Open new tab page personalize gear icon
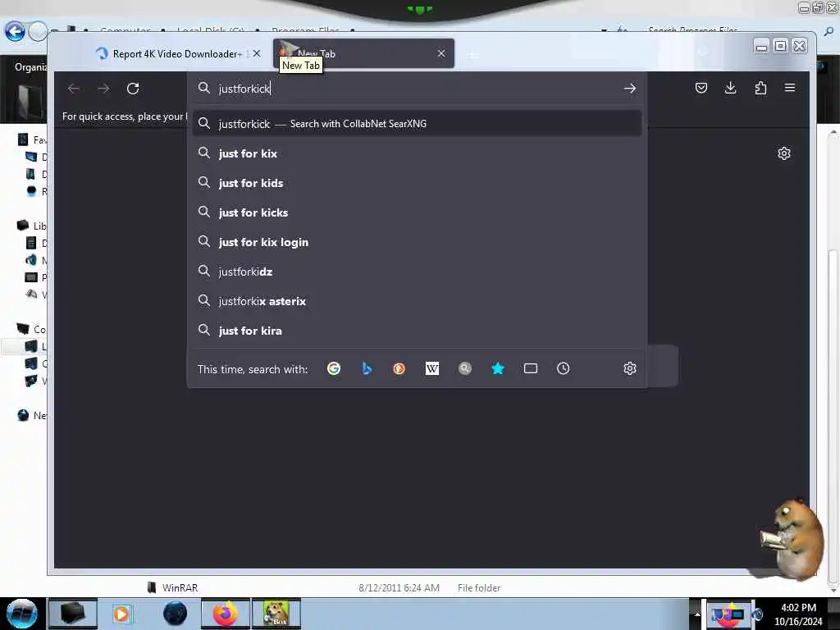 (783, 153)
